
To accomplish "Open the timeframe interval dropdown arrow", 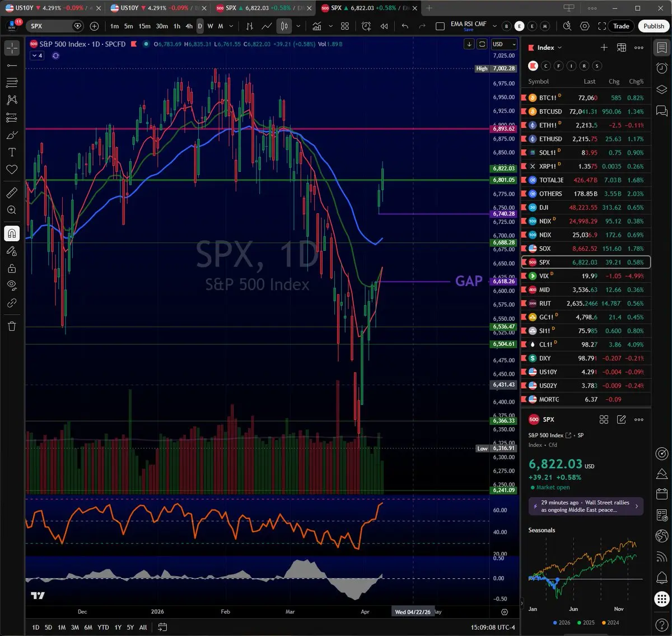I will (231, 26).
